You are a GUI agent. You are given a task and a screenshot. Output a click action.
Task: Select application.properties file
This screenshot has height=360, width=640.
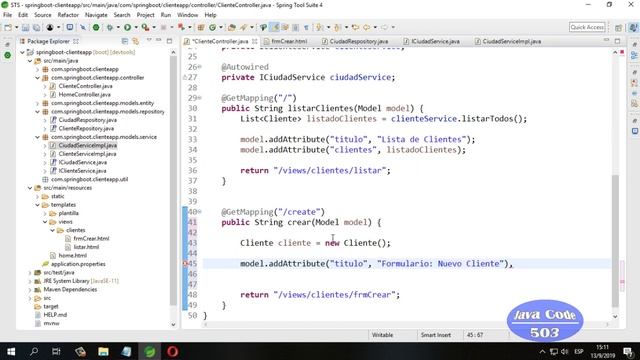(78, 264)
